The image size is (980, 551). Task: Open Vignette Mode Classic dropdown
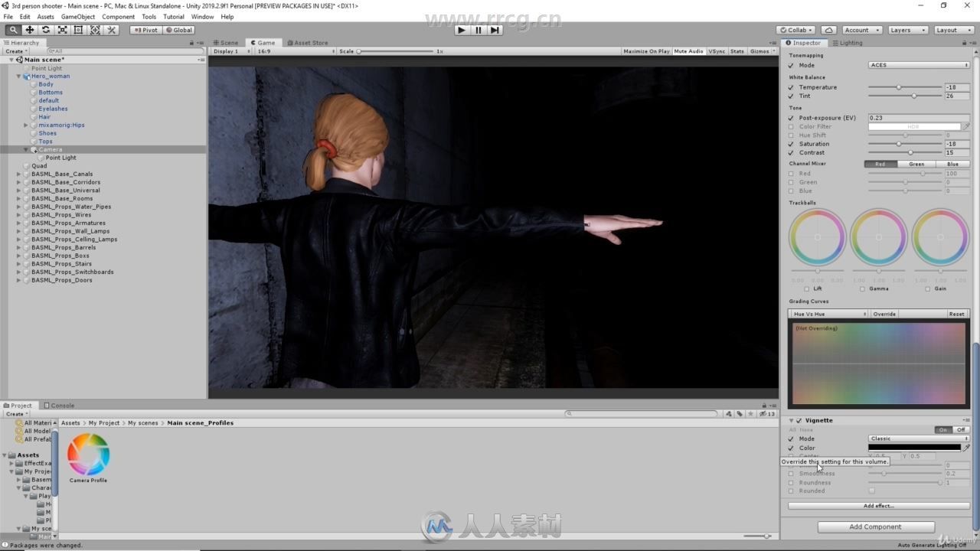tap(919, 439)
